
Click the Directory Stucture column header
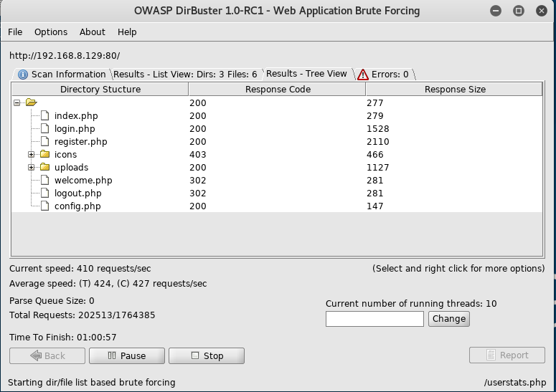100,90
